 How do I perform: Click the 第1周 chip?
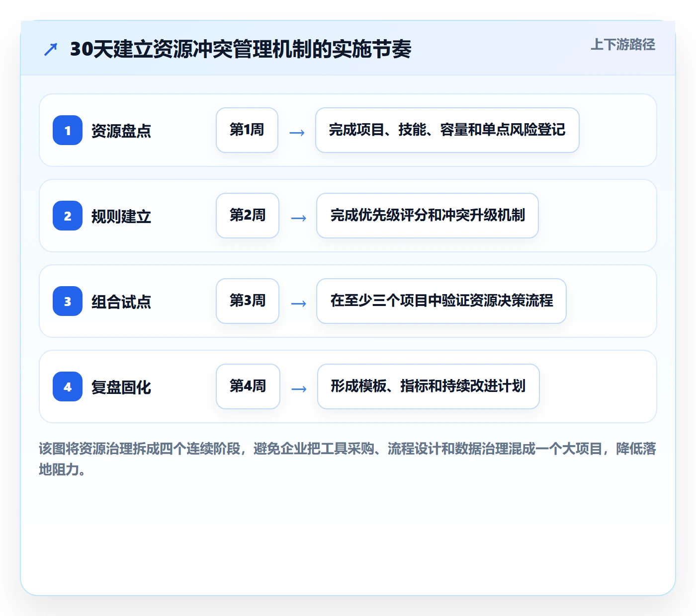[247, 130]
